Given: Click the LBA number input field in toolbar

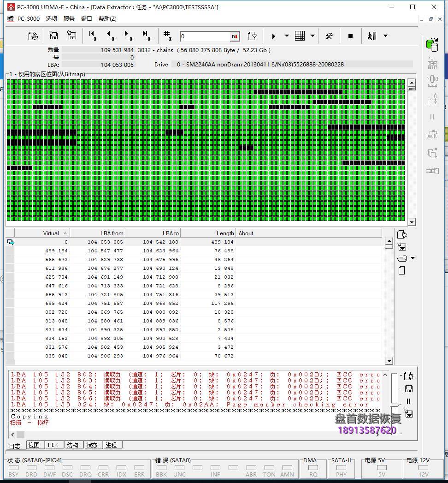Looking at the screenshot, I should coord(205,36).
